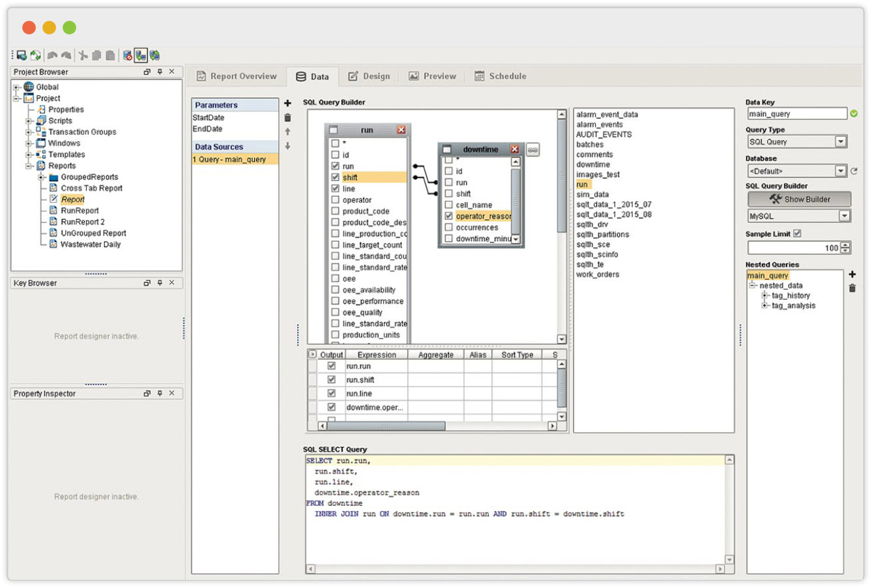872x588 pixels.
Task: Delete the selected parameter with trash icon
Action: click(287, 118)
